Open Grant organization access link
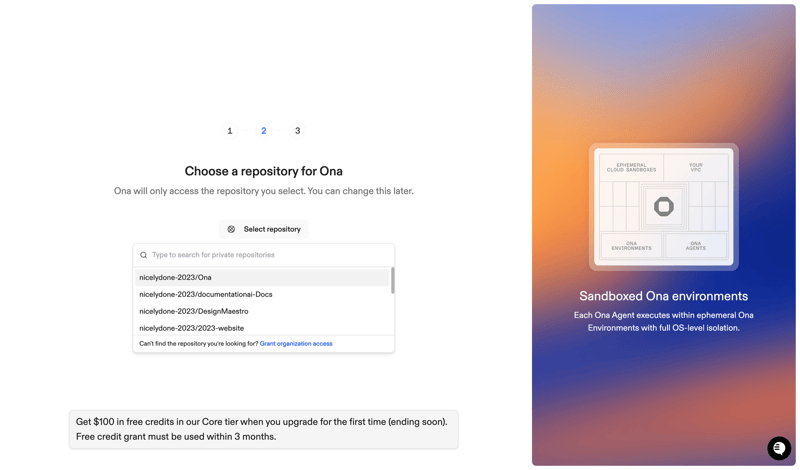 296,344
